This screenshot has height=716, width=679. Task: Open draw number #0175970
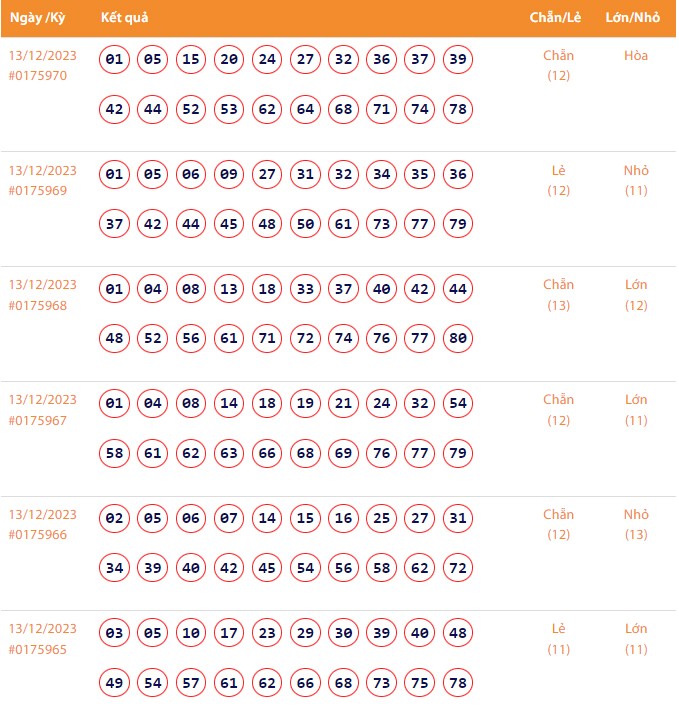pyautogui.click(x=37, y=75)
